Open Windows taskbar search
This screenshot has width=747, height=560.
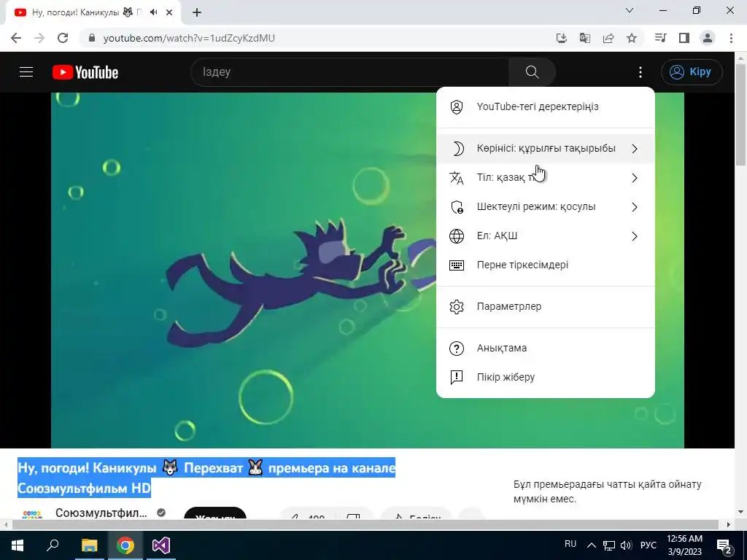53,545
